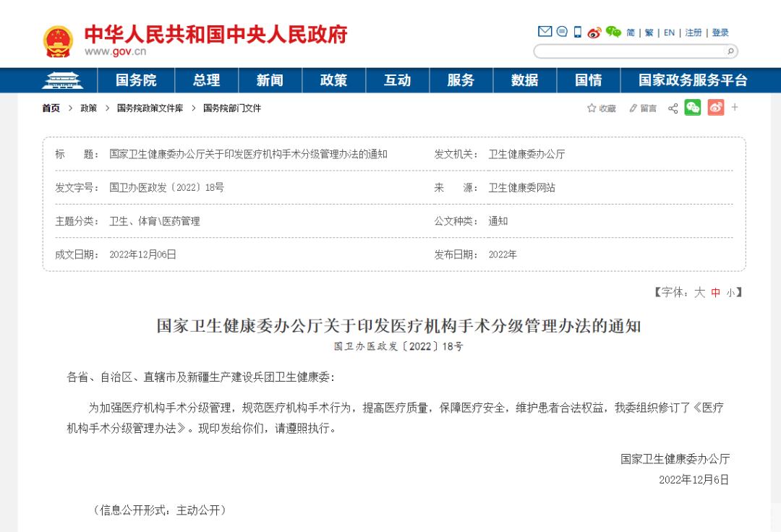Click the 登录 login link
The image size is (781, 532).
click(720, 33)
